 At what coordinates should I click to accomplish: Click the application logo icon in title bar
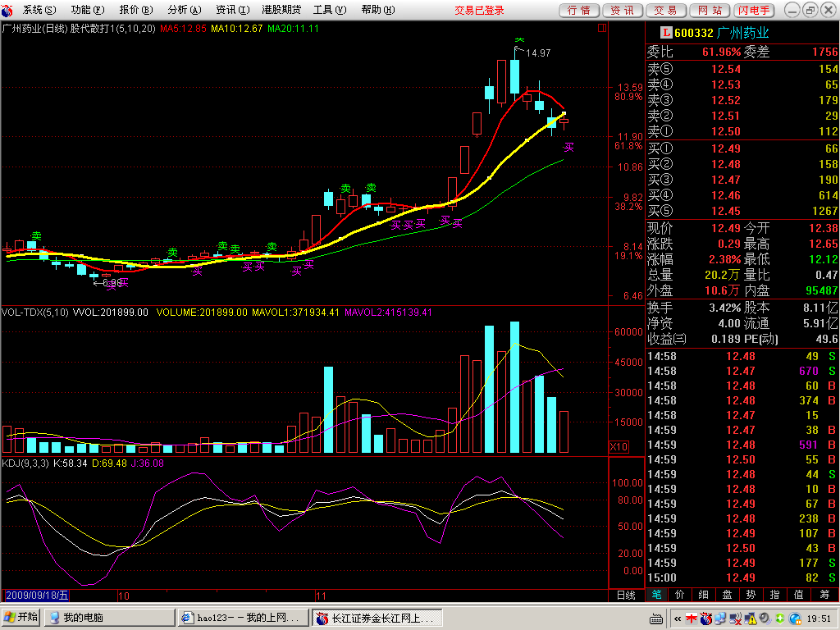(7, 10)
